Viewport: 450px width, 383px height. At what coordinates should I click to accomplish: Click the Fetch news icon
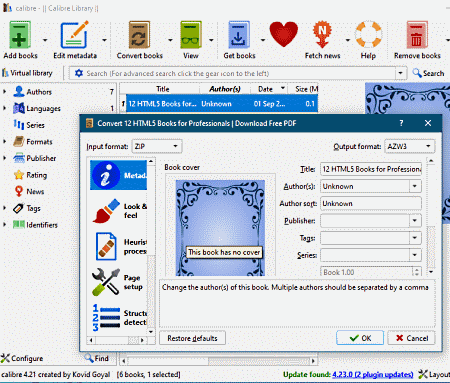[322, 35]
